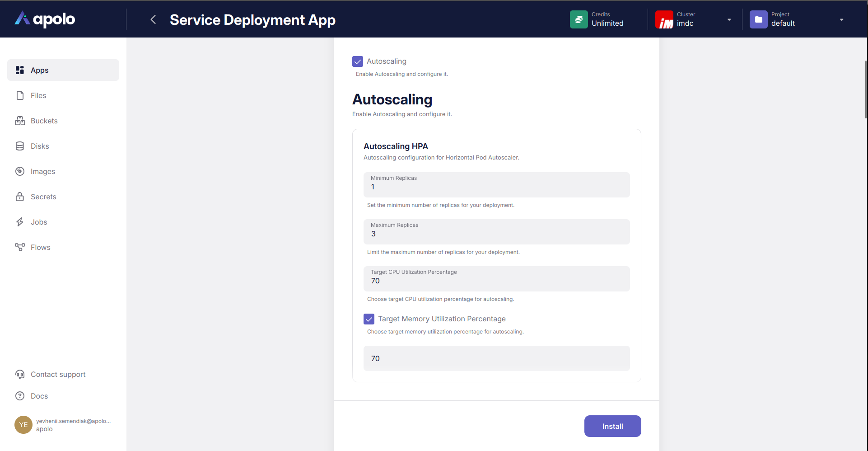Viewport: 868px width, 451px height.
Task: Toggle Target Memory Utilization Percentage checkbox
Action: (x=369, y=319)
